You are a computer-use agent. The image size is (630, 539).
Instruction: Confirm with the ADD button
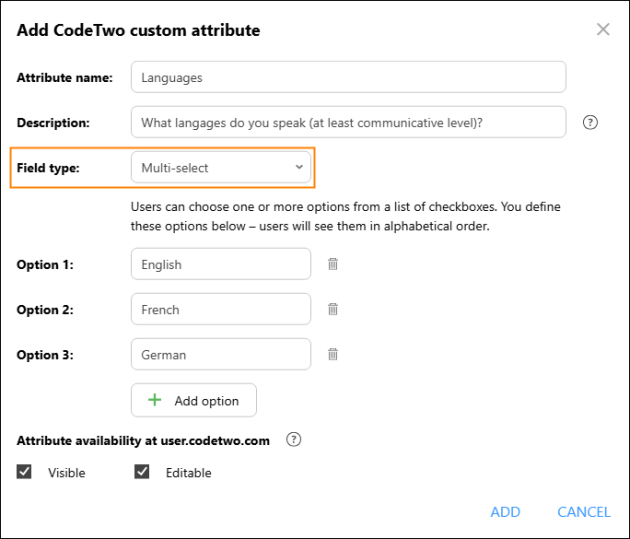click(505, 512)
